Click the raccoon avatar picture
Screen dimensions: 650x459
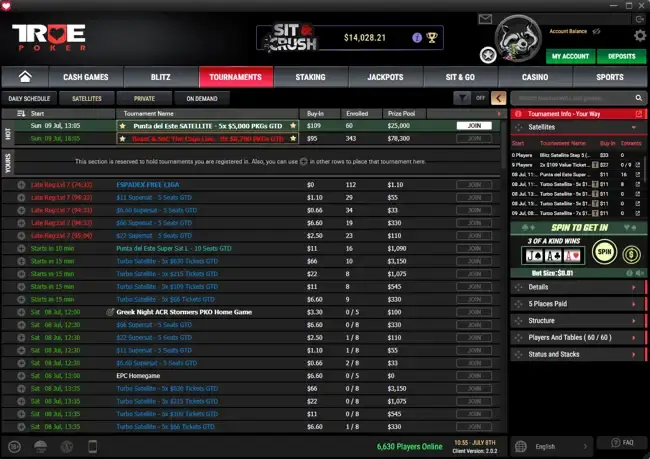[518, 39]
